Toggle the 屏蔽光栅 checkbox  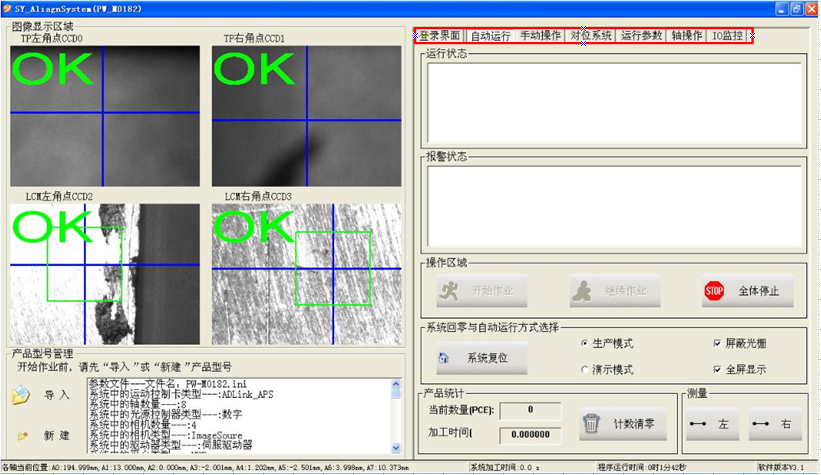717,343
